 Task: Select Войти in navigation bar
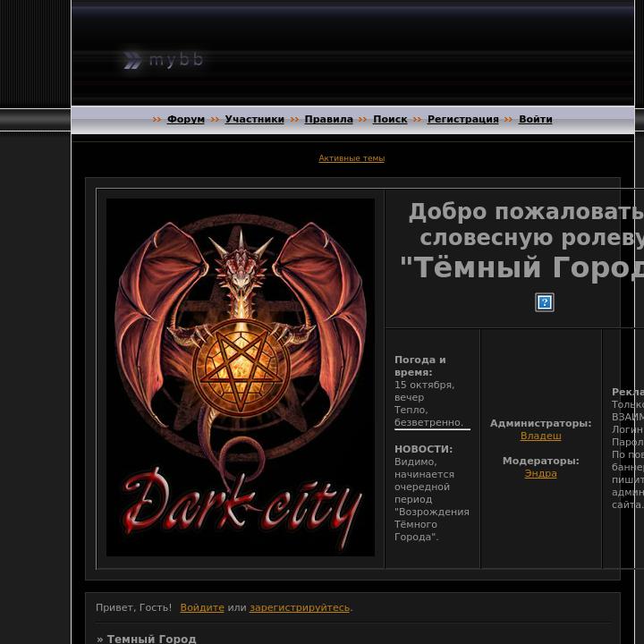pyautogui.click(x=535, y=119)
